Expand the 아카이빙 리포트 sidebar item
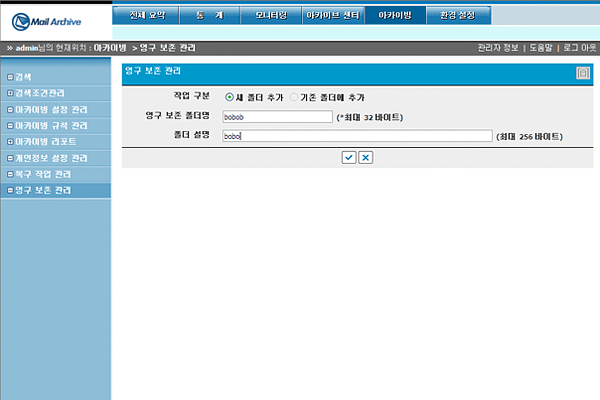The image size is (600, 400). tap(44, 141)
